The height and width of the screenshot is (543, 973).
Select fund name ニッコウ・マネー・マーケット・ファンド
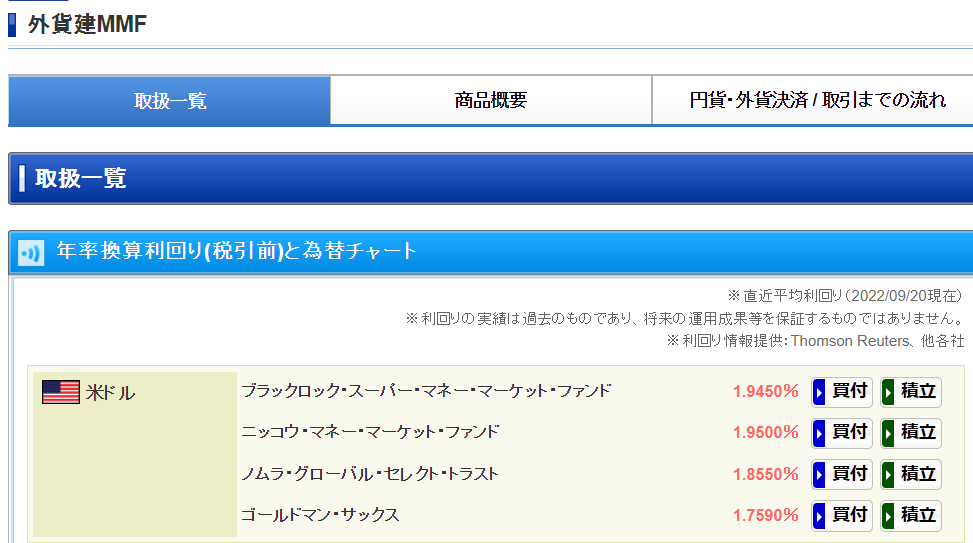[370, 432]
